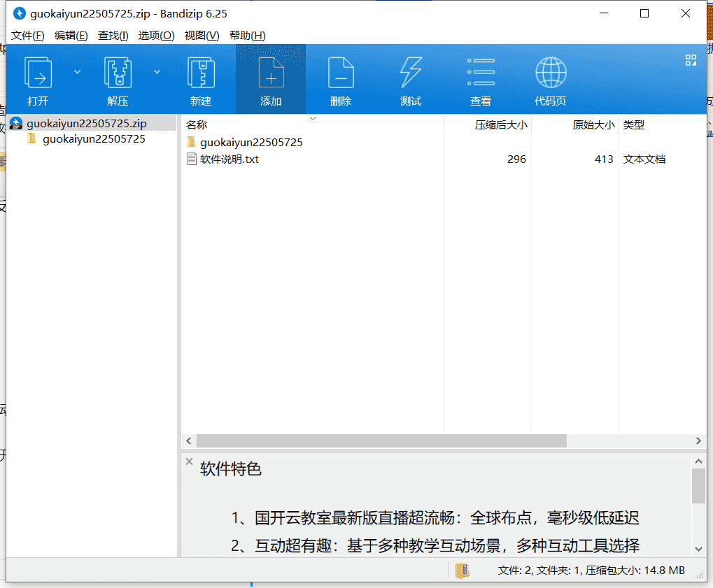Viewport: 713px width, 588px height.
Task: Close the comment preview pane
Action: (189, 461)
